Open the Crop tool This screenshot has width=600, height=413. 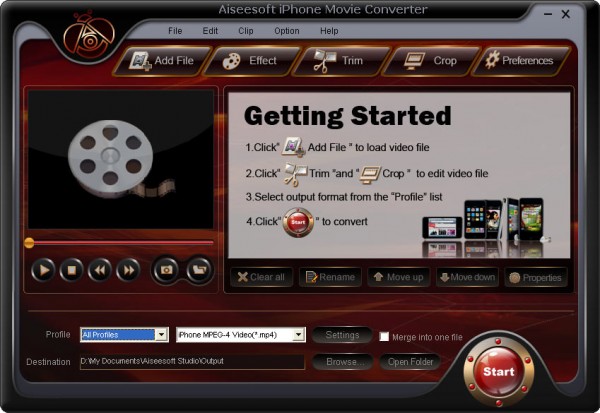pos(430,60)
